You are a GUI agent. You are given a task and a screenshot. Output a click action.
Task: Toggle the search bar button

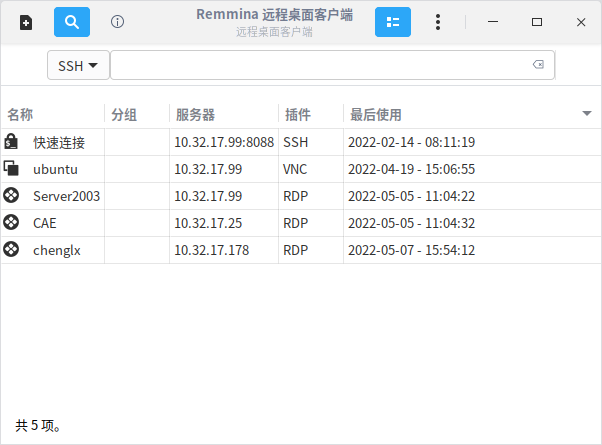point(72,22)
